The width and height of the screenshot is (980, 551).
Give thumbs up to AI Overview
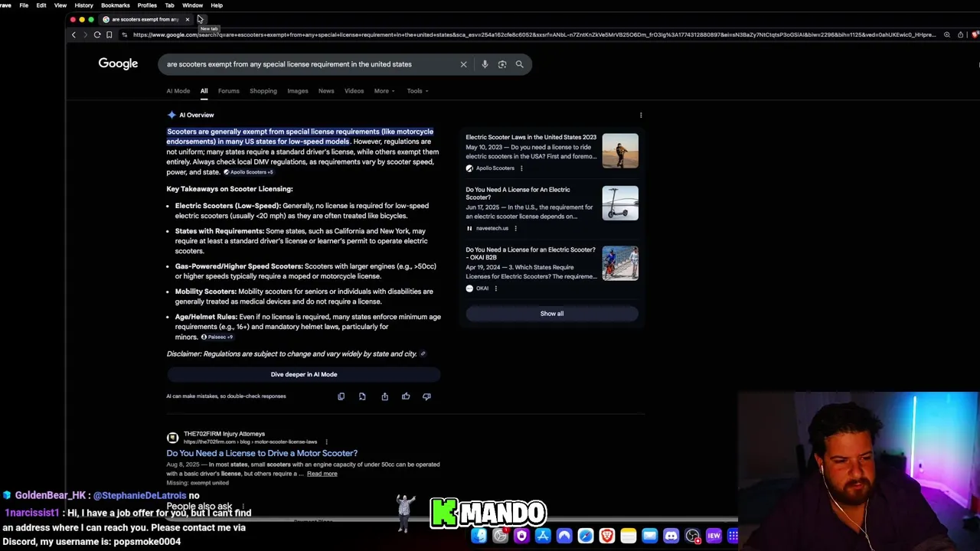point(406,396)
